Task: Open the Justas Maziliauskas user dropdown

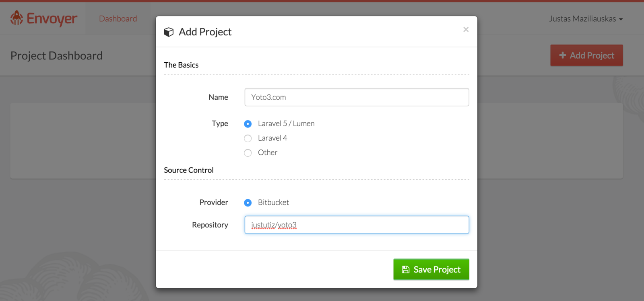Action: pos(586,19)
